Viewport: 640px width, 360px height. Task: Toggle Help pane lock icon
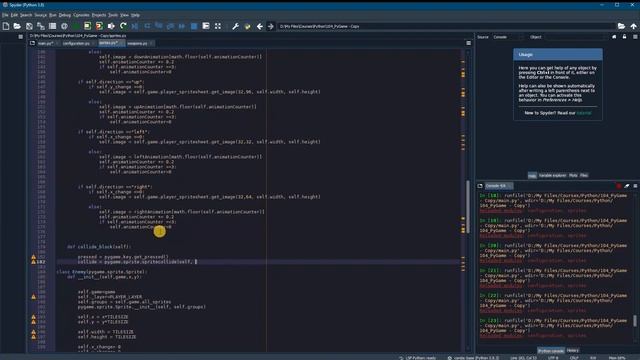pos(624,37)
